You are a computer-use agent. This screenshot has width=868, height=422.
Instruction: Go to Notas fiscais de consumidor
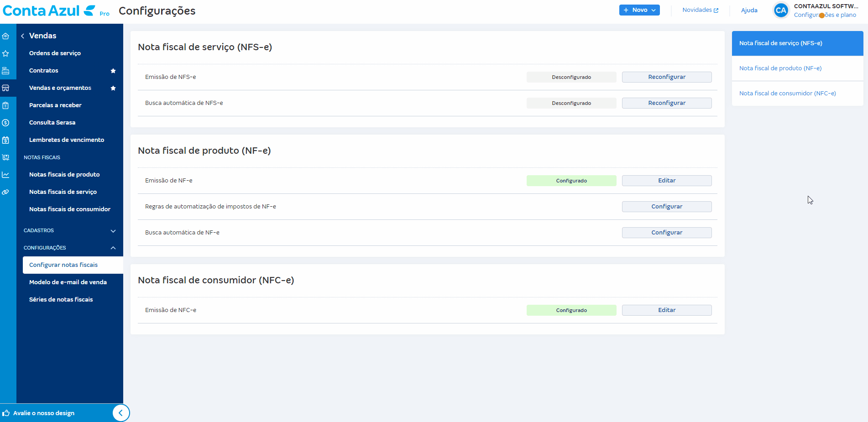tap(70, 209)
